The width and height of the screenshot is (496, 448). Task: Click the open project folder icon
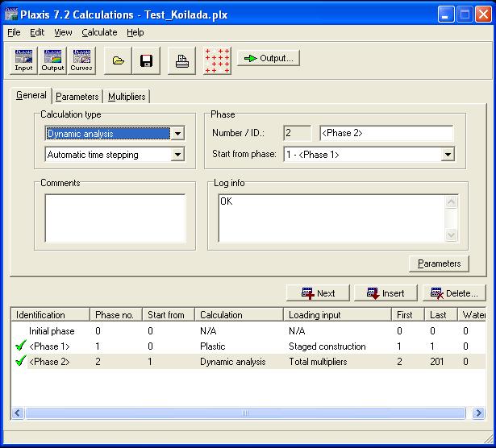pyautogui.click(x=118, y=60)
